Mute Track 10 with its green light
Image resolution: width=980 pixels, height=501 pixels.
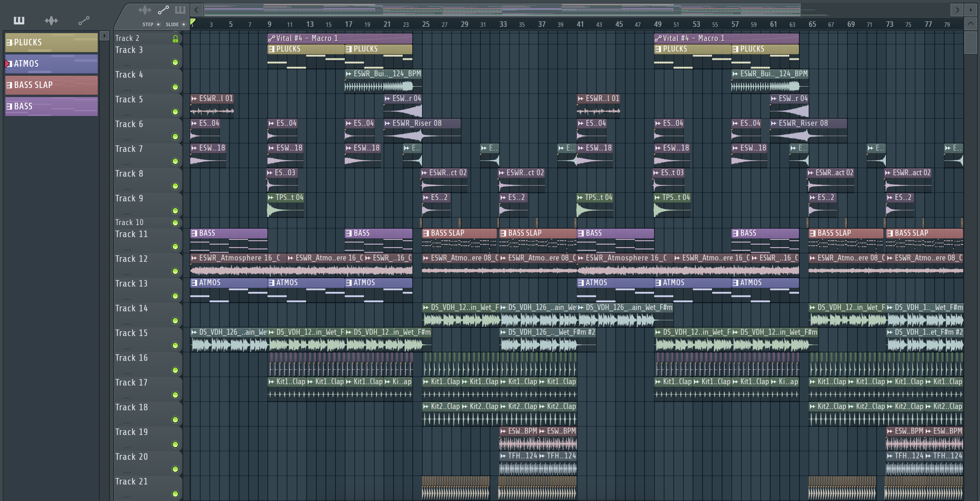pos(175,223)
